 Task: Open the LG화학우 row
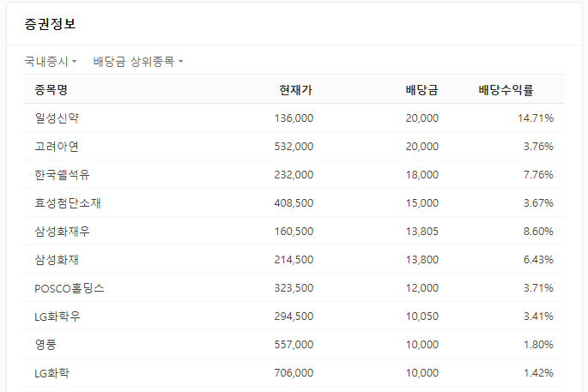point(294,317)
